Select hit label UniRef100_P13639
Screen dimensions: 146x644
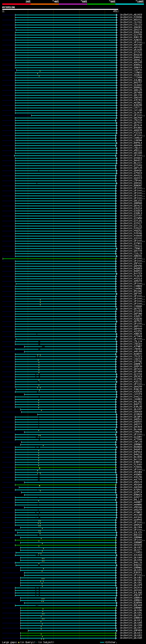pyautogui.click(x=131, y=276)
